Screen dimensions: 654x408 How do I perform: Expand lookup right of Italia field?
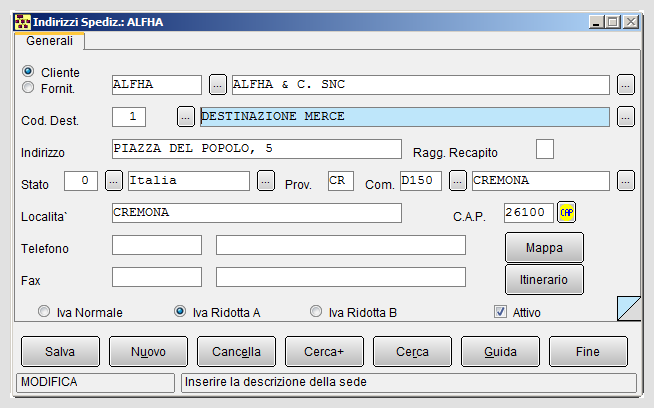pyautogui.click(x=266, y=181)
